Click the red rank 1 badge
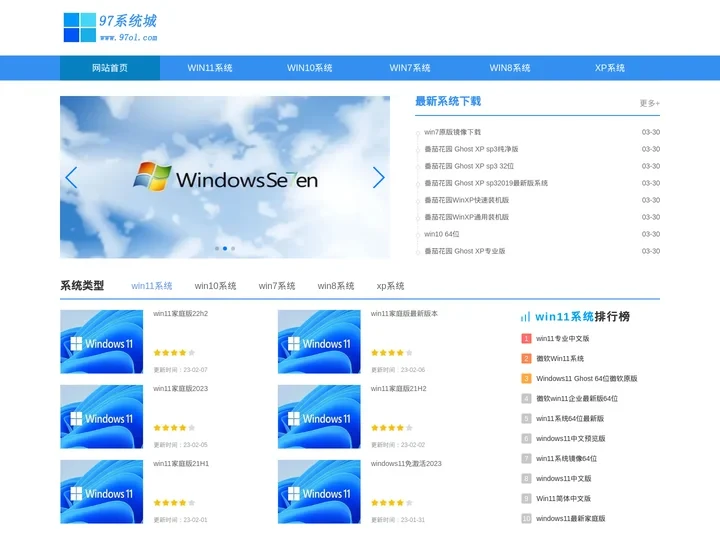 (x=526, y=339)
